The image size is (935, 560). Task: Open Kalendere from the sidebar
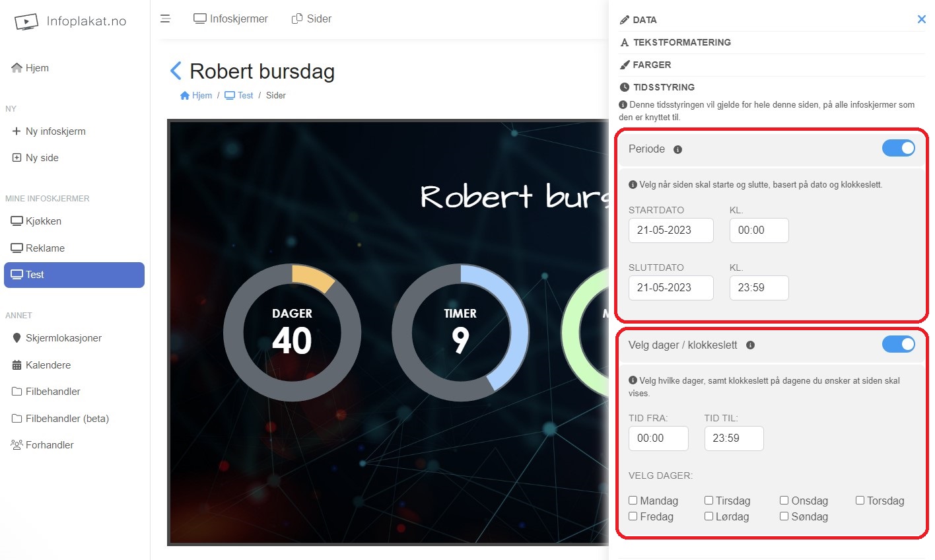pos(41,365)
